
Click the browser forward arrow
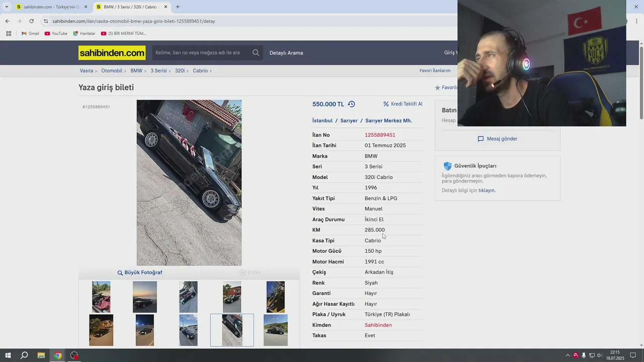(x=19, y=21)
